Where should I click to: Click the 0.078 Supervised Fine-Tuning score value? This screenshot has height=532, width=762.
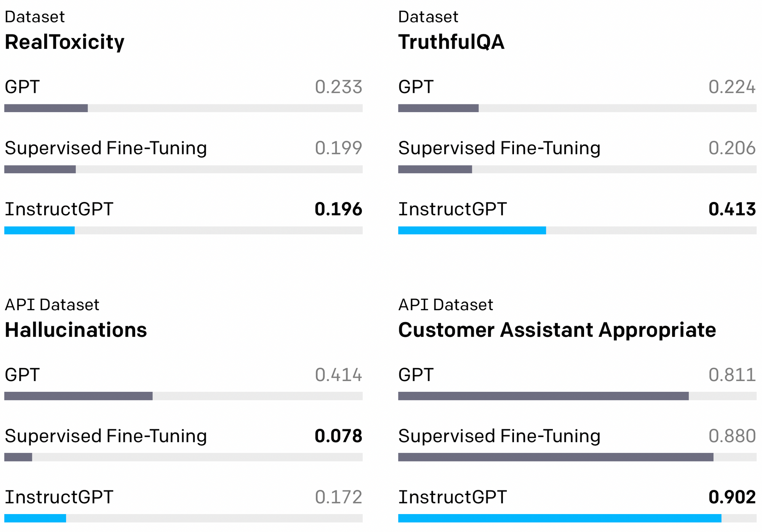[338, 436]
